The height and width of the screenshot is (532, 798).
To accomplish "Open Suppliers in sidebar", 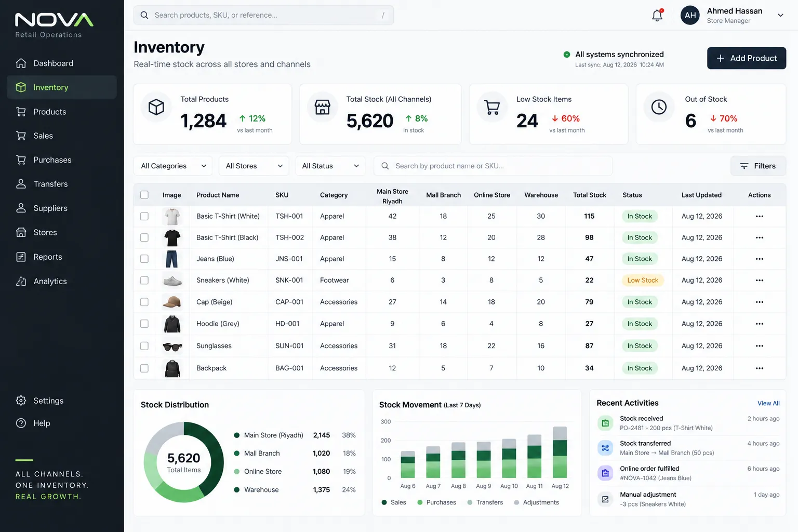I will [x=62, y=208].
